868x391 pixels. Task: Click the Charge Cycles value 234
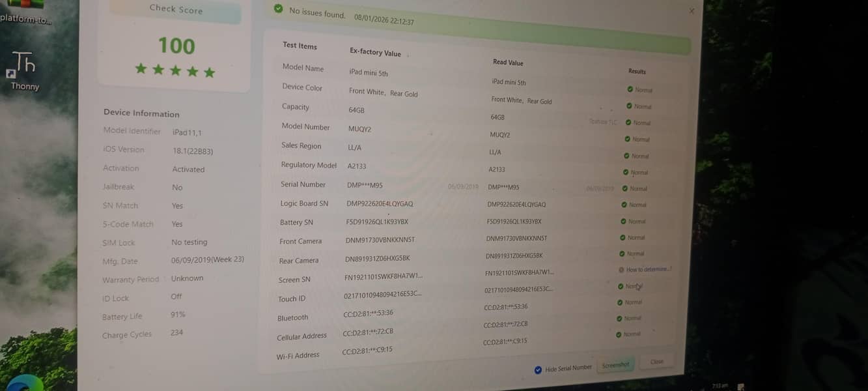click(176, 332)
